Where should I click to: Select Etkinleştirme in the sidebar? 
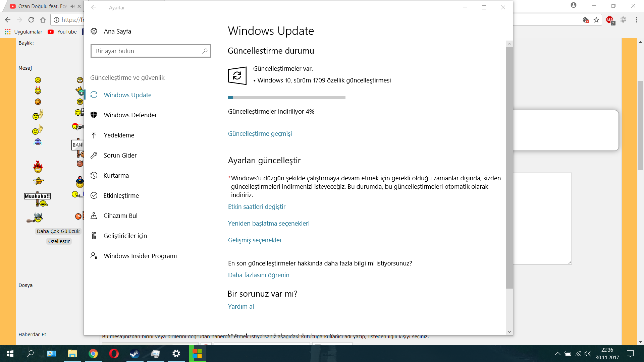tap(148, 195)
